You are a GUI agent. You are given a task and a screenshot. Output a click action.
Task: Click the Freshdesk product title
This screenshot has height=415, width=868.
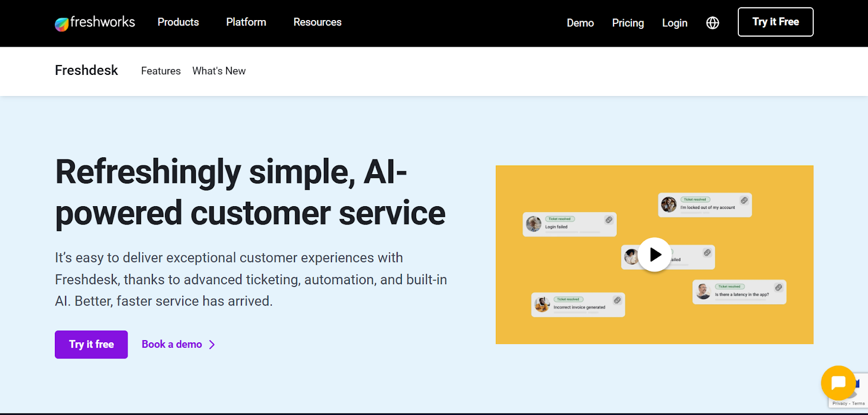(x=86, y=71)
